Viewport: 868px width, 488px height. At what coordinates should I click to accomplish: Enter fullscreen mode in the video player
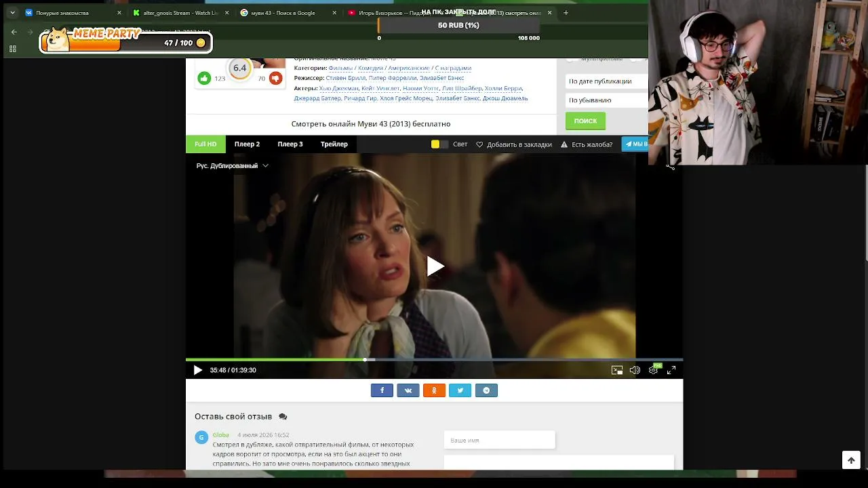pyautogui.click(x=671, y=370)
